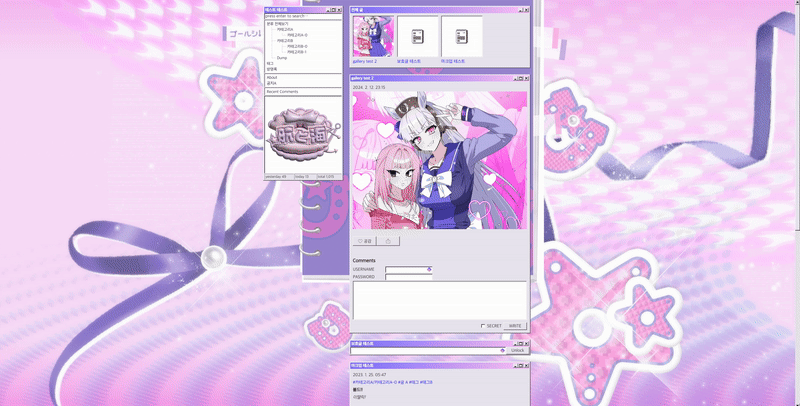Click the autofill icon inside USERNAME field
This screenshot has height=406, width=800.
click(x=429, y=269)
